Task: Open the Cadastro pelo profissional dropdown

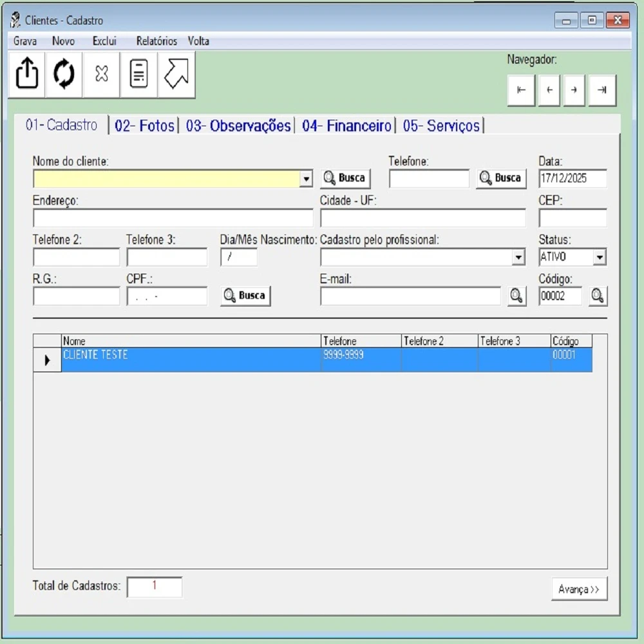Action: (x=518, y=258)
